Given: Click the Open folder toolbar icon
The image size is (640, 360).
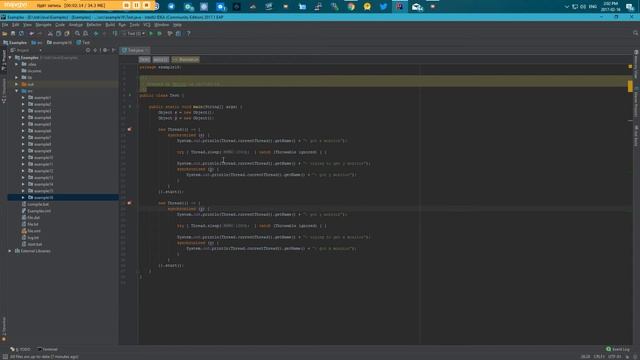Looking at the screenshot, I should coord(4,33).
